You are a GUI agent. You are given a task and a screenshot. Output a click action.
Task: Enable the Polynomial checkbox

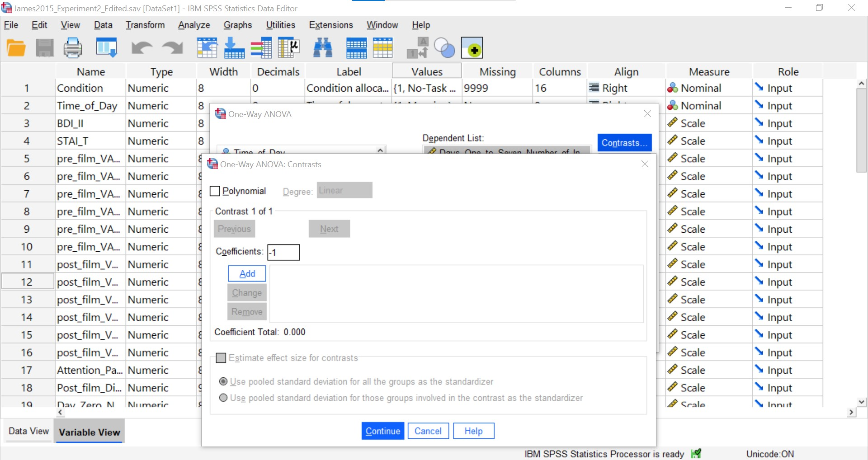click(x=215, y=191)
